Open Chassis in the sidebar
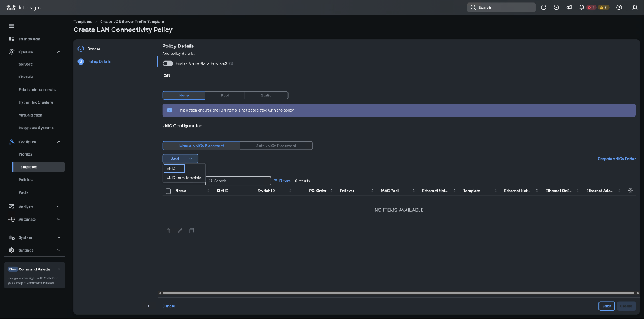This screenshot has height=319, width=644. pyautogui.click(x=25, y=77)
